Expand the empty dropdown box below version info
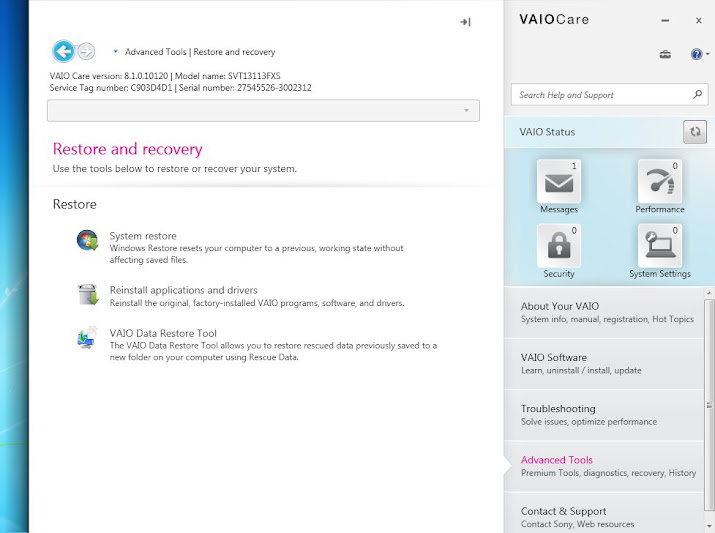Image resolution: width=715 pixels, height=533 pixels. pyautogui.click(x=263, y=110)
